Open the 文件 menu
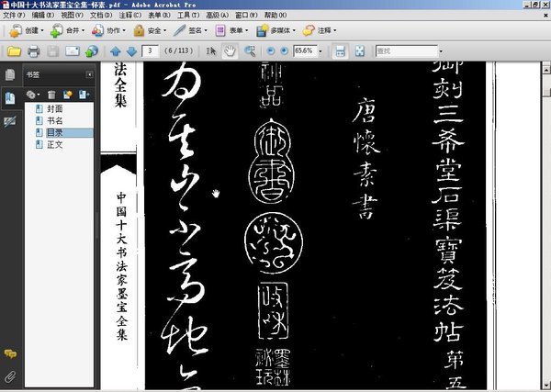 14,16
